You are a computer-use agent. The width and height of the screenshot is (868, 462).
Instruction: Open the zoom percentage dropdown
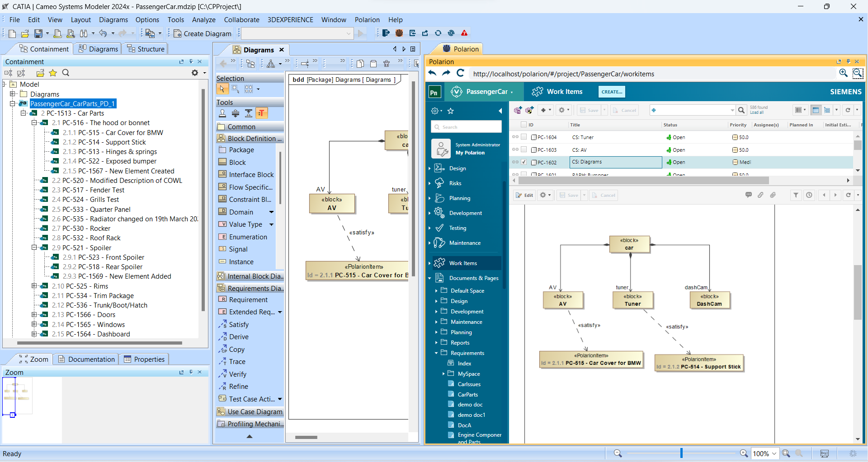[774, 453]
